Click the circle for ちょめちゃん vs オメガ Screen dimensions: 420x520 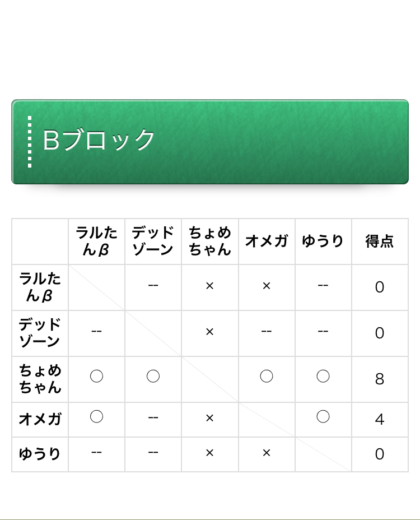[x=267, y=376]
